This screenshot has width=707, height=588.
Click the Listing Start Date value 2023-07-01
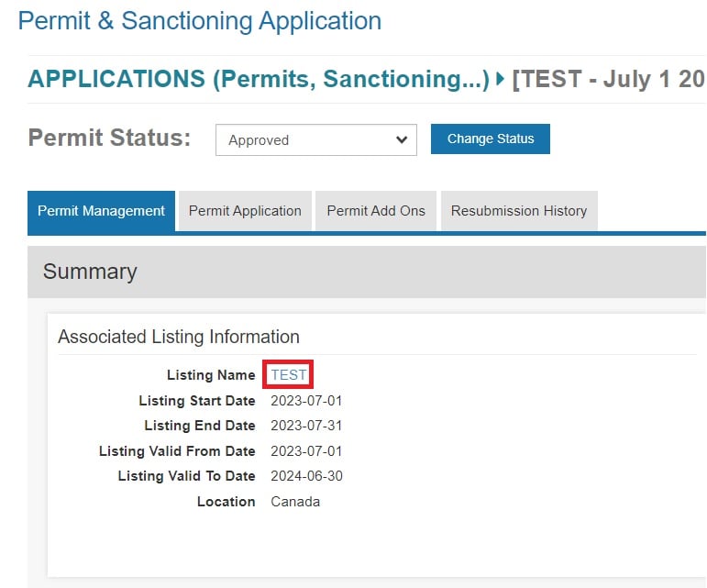pyautogui.click(x=306, y=401)
